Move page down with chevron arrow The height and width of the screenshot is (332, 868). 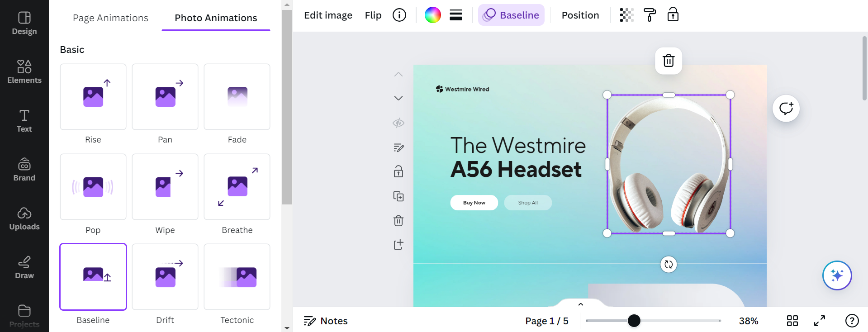click(398, 98)
